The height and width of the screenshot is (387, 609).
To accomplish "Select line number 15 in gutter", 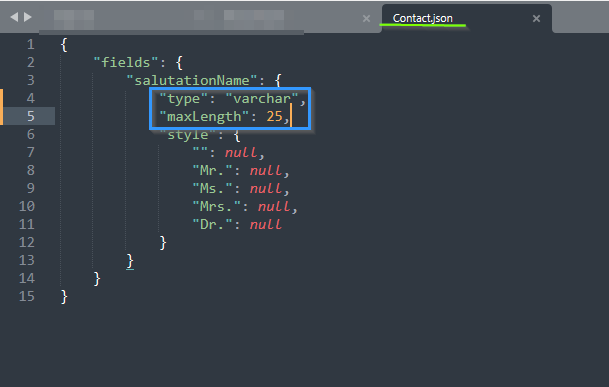I will (x=27, y=296).
